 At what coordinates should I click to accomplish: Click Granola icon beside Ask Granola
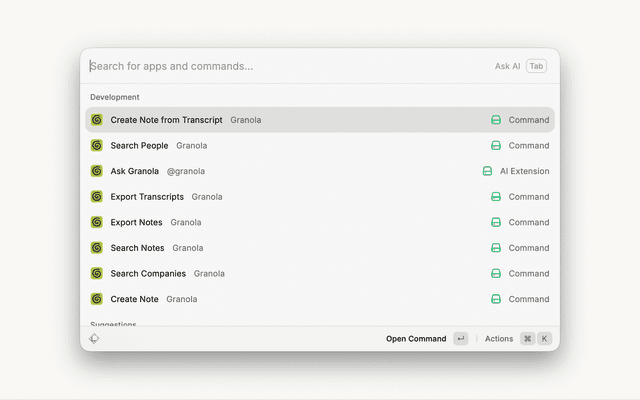[x=97, y=171]
